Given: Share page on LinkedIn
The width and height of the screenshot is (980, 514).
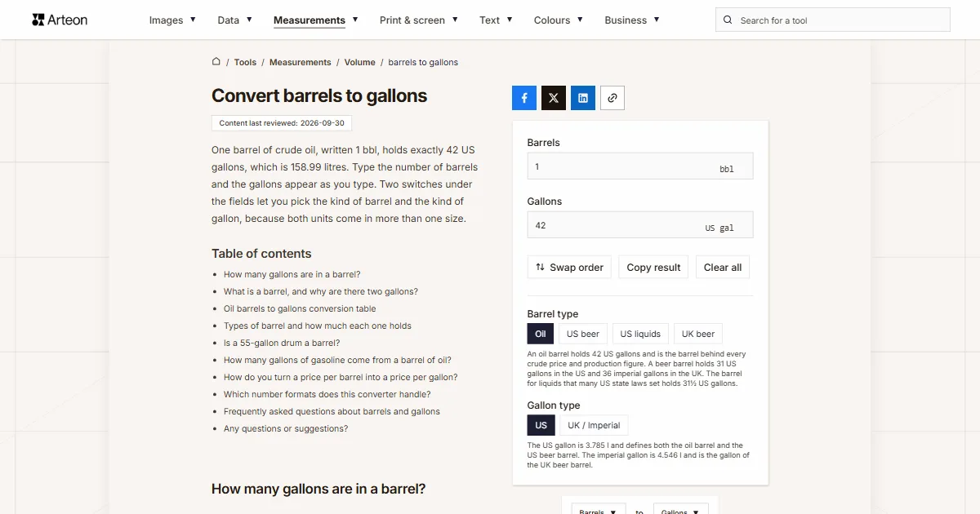Looking at the screenshot, I should [583, 98].
